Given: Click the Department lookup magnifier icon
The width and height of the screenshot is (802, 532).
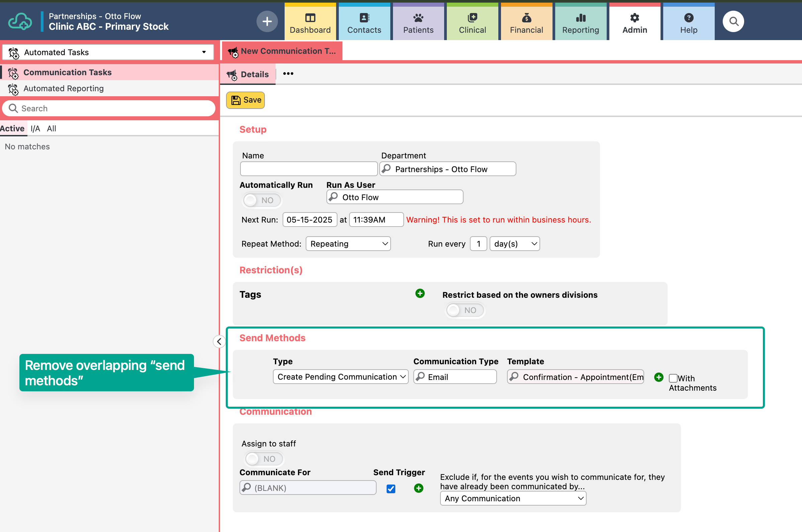Looking at the screenshot, I should point(386,169).
